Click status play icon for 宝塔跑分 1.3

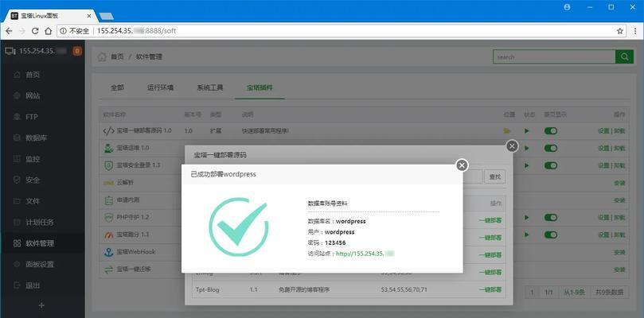(526, 235)
